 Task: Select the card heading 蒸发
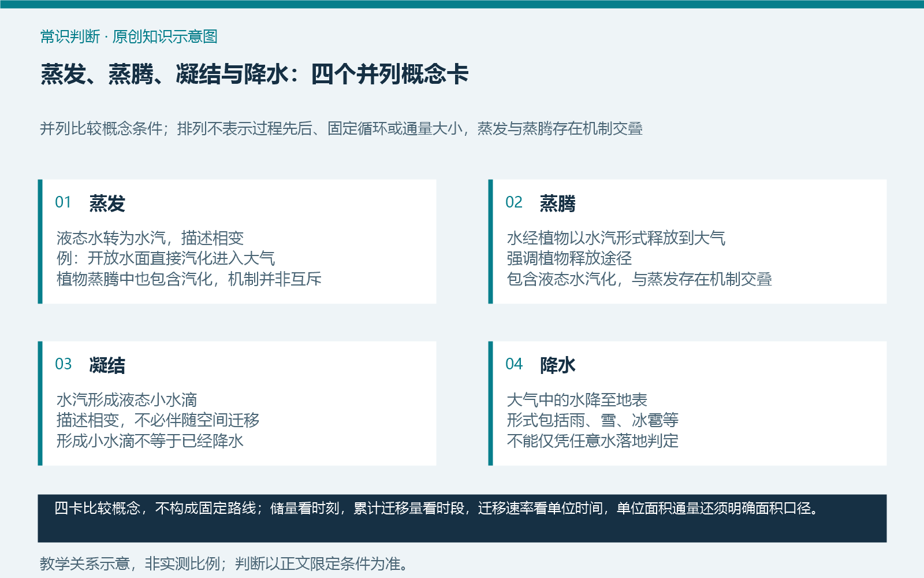point(107,203)
